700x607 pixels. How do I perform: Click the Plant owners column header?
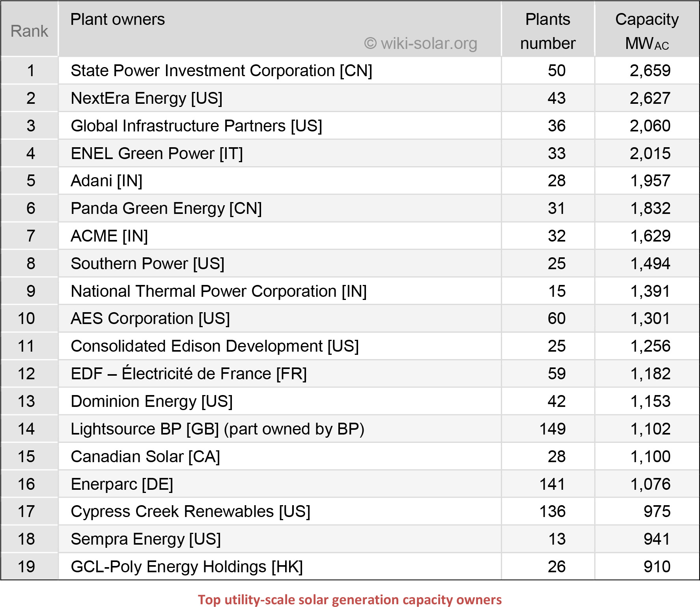[x=118, y=19]
